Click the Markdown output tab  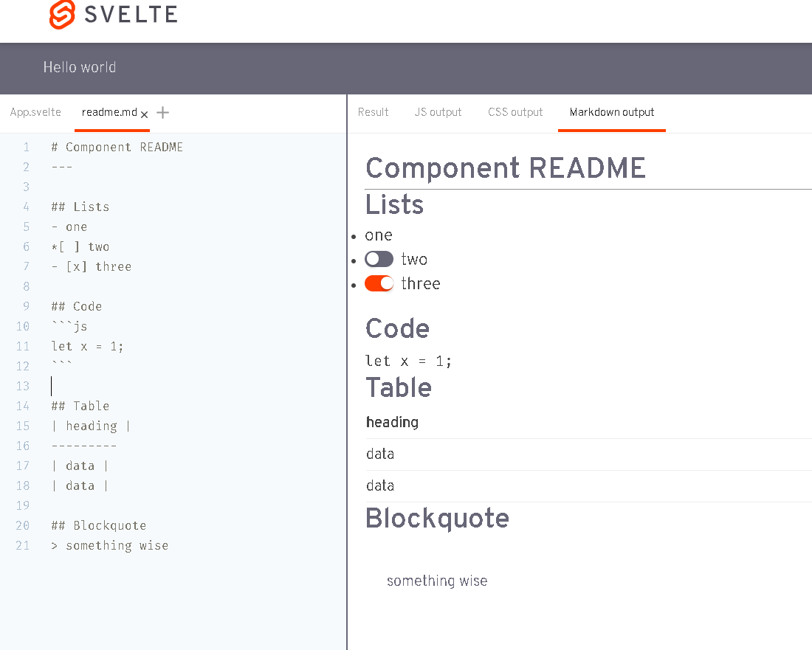611,112
